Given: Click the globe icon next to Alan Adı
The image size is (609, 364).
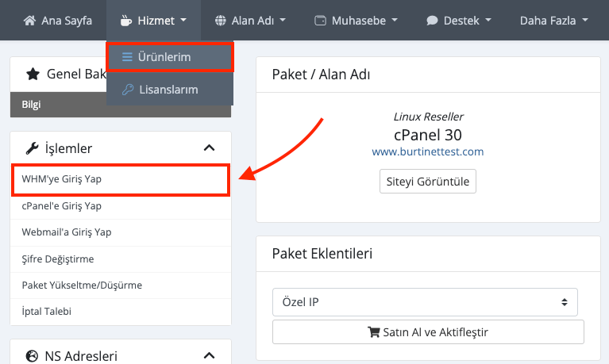Looking at the screenshot, I should [220, 20].
